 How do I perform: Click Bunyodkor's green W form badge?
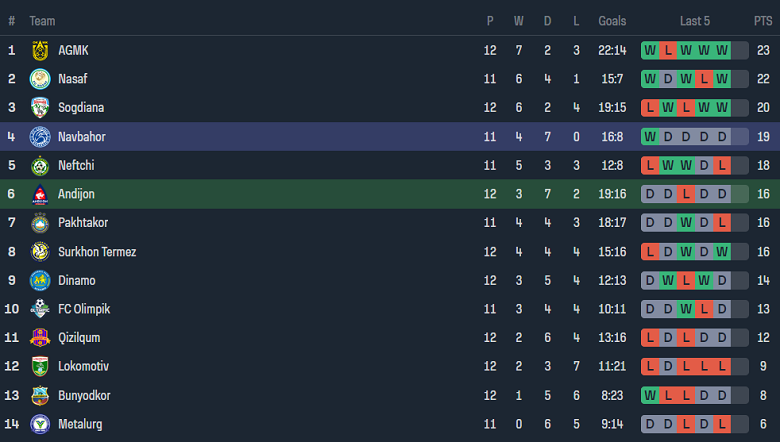point(651,396)
